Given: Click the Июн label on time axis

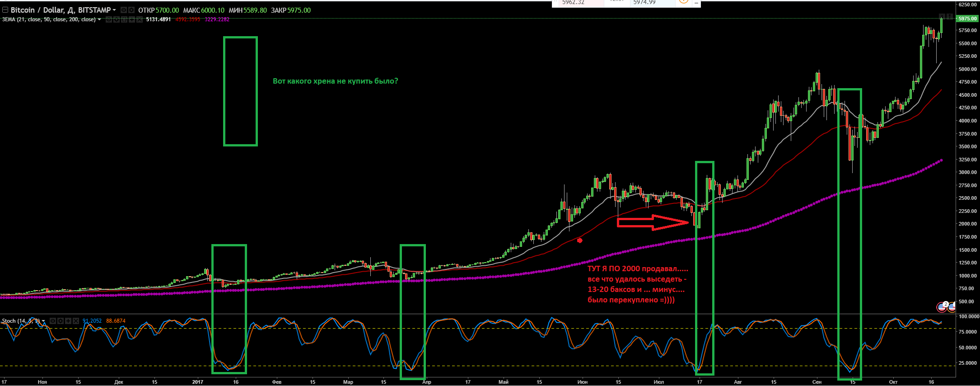Looking at the screenshot, I should coord(583,382).
